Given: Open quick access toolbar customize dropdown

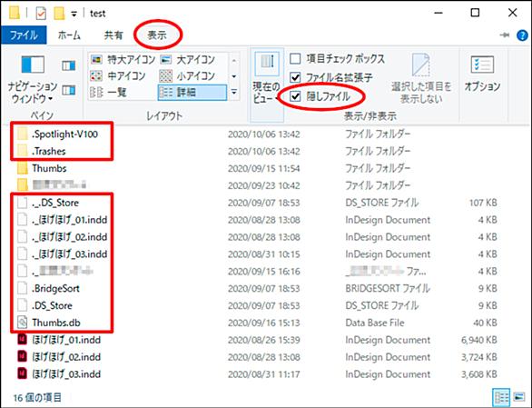Looking at the screenshot, I should pos(74,14).
